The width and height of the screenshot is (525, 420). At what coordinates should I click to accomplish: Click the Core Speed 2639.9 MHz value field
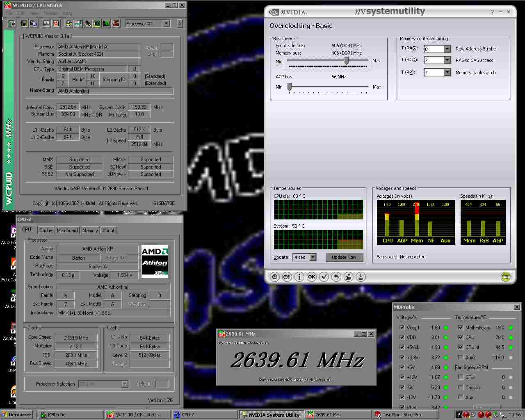click(x=76, y=338)
